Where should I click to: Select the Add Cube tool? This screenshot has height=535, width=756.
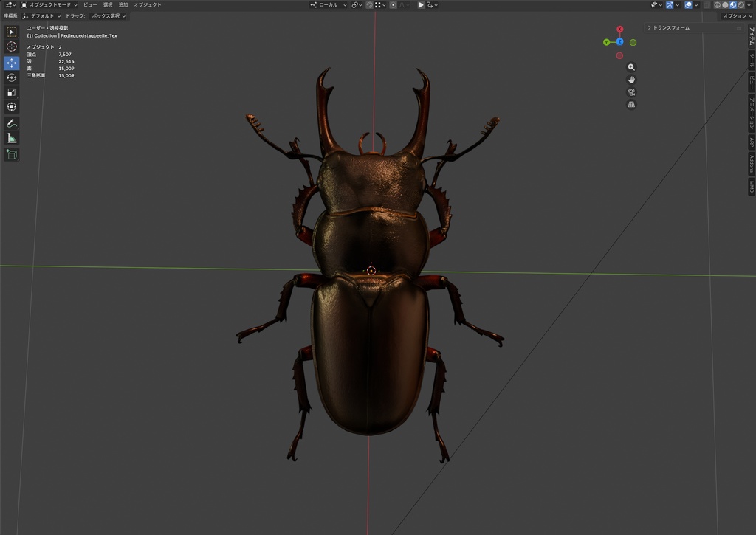[12, 155]
